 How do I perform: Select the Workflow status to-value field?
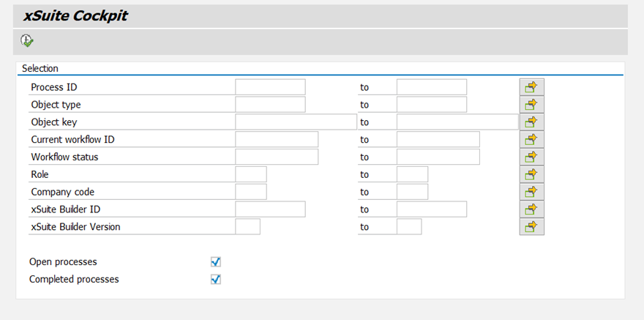click(438, 157)
